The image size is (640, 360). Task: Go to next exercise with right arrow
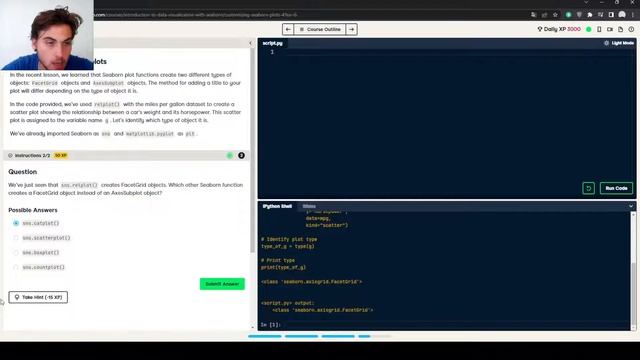351,29
